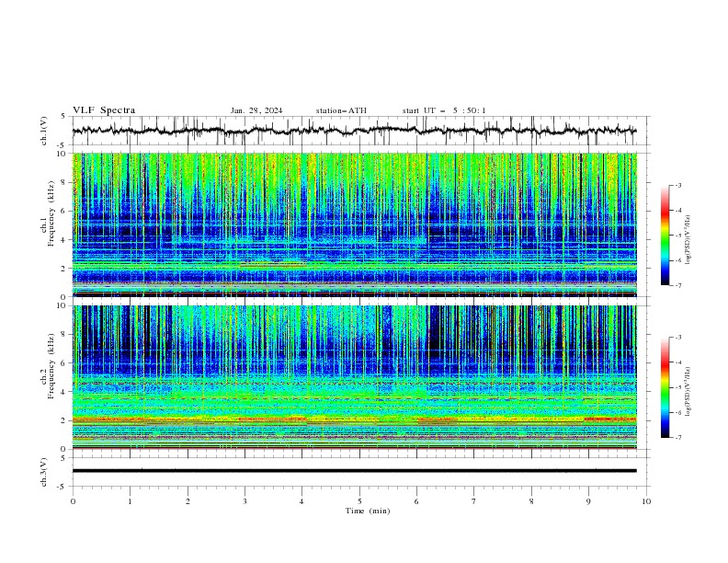Click the date 'Jan. 28, 2024'

(x=256, y=110)
